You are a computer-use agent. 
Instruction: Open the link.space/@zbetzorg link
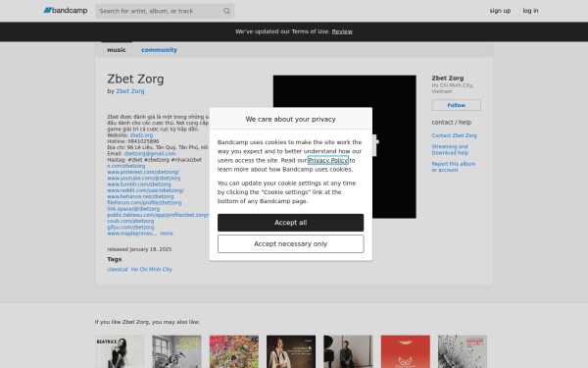pyautogui.click(x=133, y=209)
